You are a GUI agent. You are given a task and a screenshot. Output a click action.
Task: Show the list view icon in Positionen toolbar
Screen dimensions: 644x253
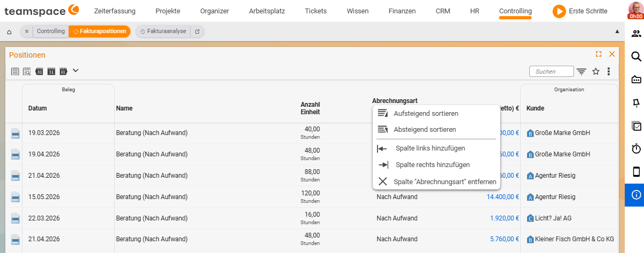pyautogui.click(x=15, y=71)
